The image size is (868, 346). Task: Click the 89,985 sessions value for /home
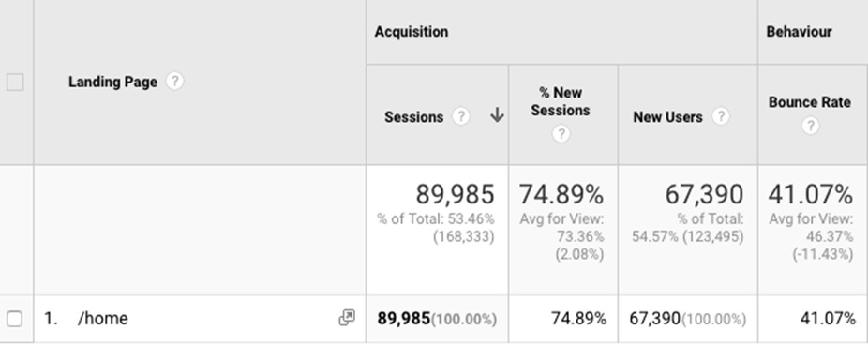click(404, 318)
